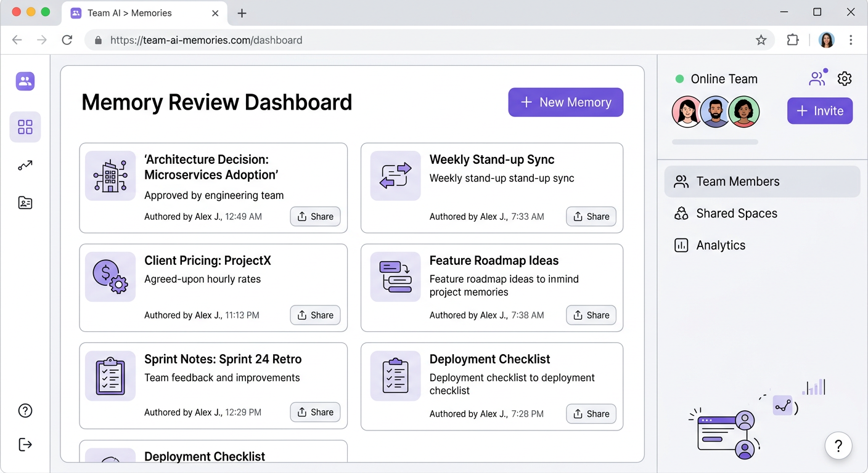Click 'Agreed-upon hourly rates' text
Viewport: 868px width, 473px height.
(x=202, y=279)
